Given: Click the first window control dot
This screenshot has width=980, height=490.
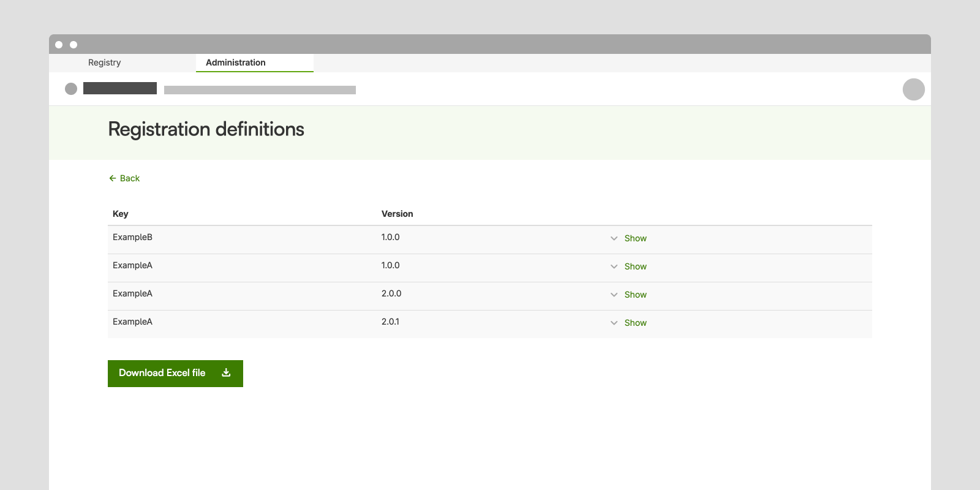Looking at the screenshot, I should pyautogui.click(x=59, y=45).
